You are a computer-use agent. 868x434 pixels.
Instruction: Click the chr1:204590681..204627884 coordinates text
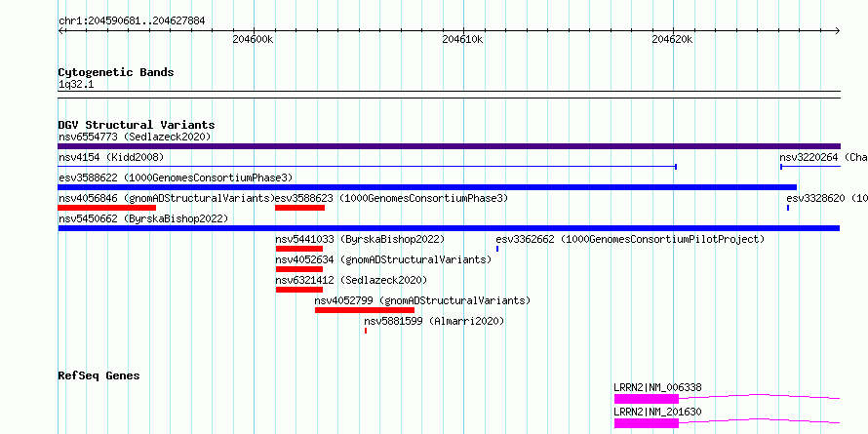(x=132, y=21)
